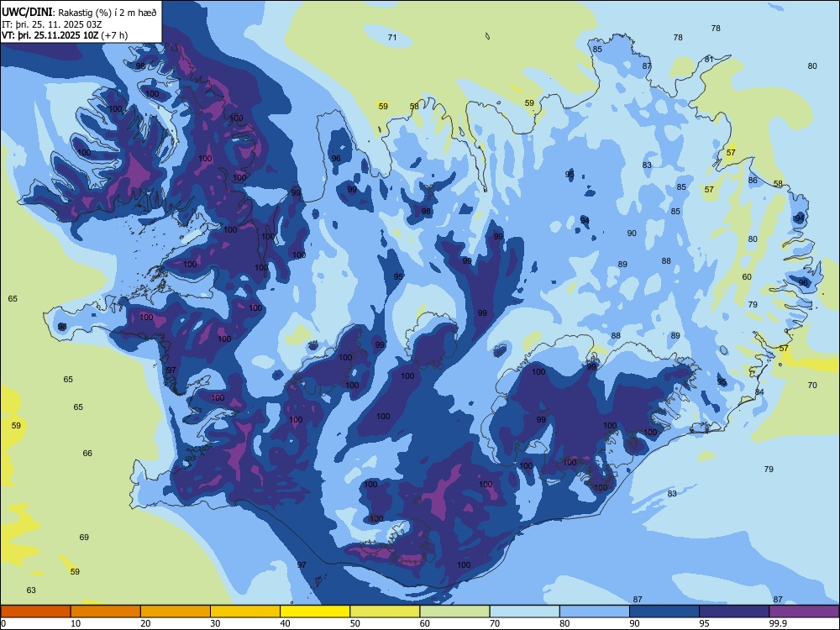Image resolution: width=840 pixels, height=630 pixels.
Task: Click the '81' humidity value on the map
Action: point(709,60)
